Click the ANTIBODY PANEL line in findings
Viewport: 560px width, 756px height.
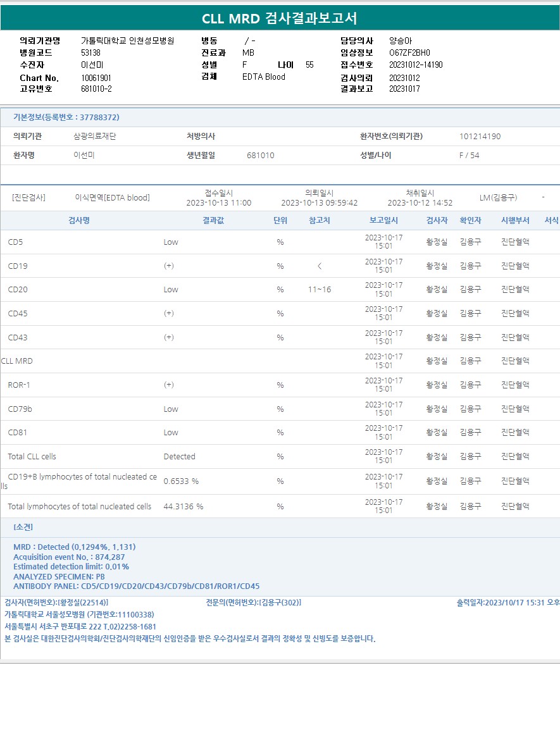(x=136, y=586)
